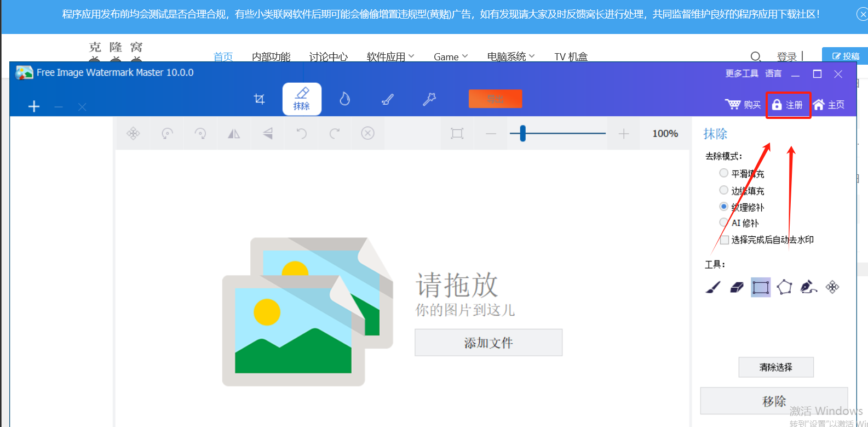868x427 pixels.
Task: Rotate image counter-clockwise
Action: click(167, 133)
